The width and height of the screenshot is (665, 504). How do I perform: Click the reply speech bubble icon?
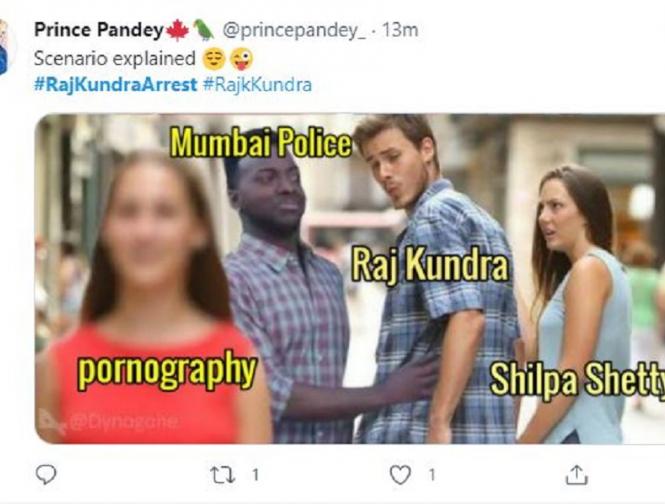(46, 474)
